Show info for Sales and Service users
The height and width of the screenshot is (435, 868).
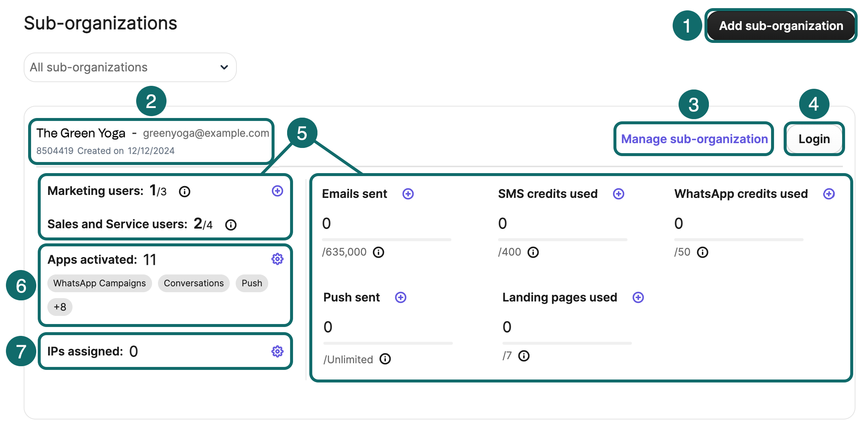click(231, 225)
